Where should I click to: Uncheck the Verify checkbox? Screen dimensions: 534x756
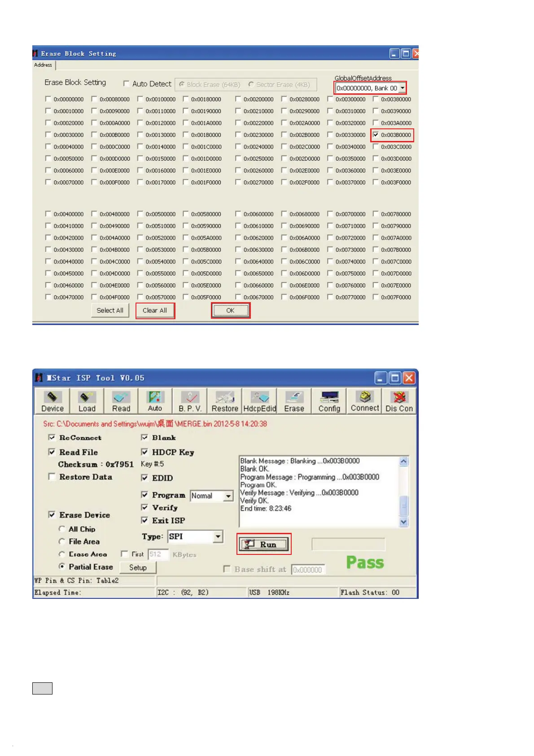(x=144, y=507)
